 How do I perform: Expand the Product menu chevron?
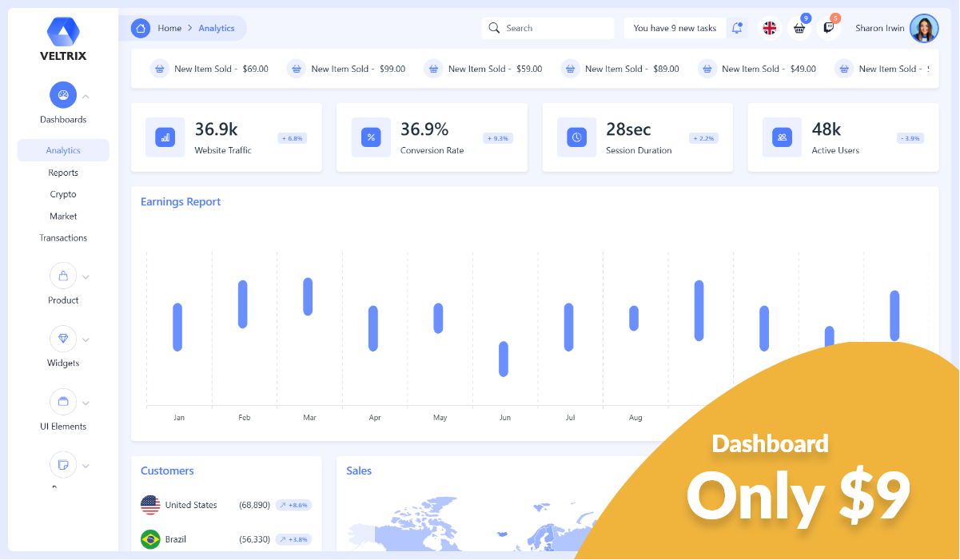click(86, 275)
